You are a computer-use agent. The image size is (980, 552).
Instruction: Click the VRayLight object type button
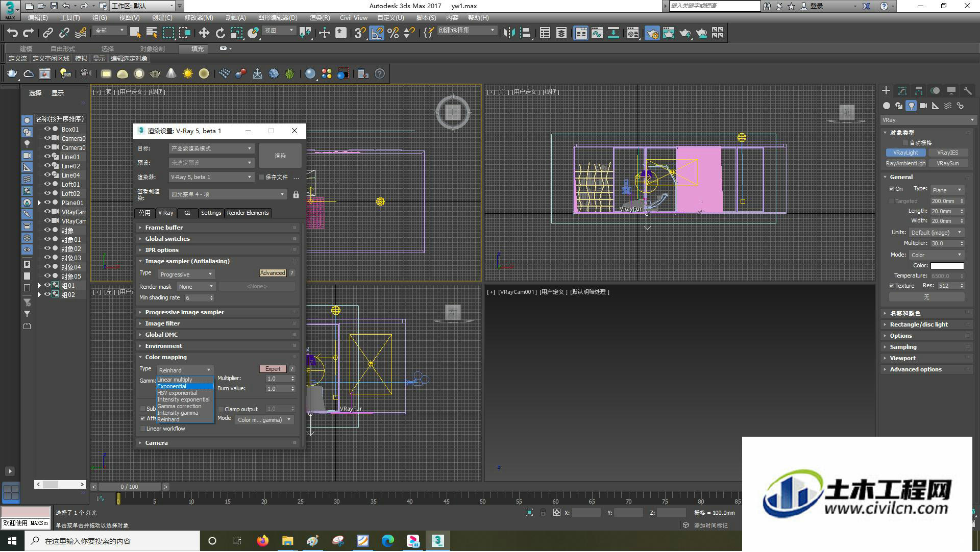[905, 153]
